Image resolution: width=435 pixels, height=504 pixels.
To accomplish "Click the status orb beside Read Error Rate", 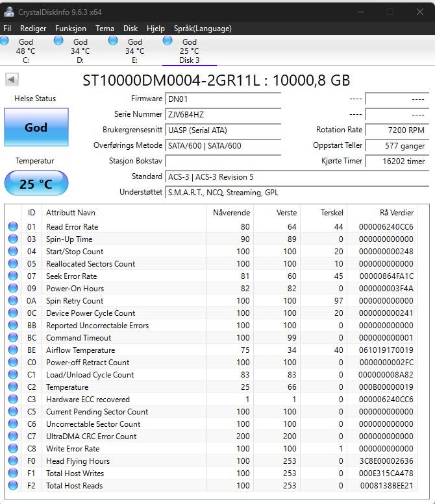I will [13, 227].
